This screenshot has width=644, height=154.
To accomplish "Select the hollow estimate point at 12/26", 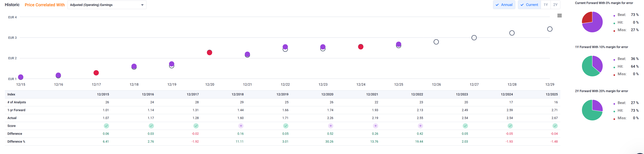I will coord(436,42).
